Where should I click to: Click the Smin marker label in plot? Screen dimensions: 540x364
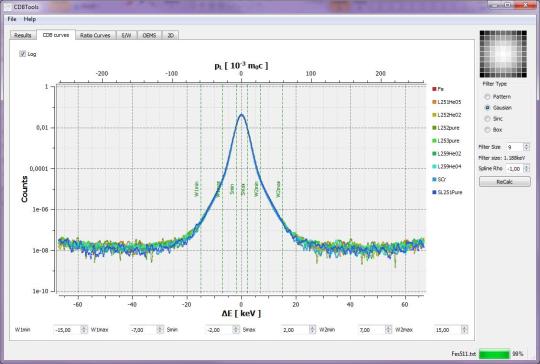click(232, 189)
